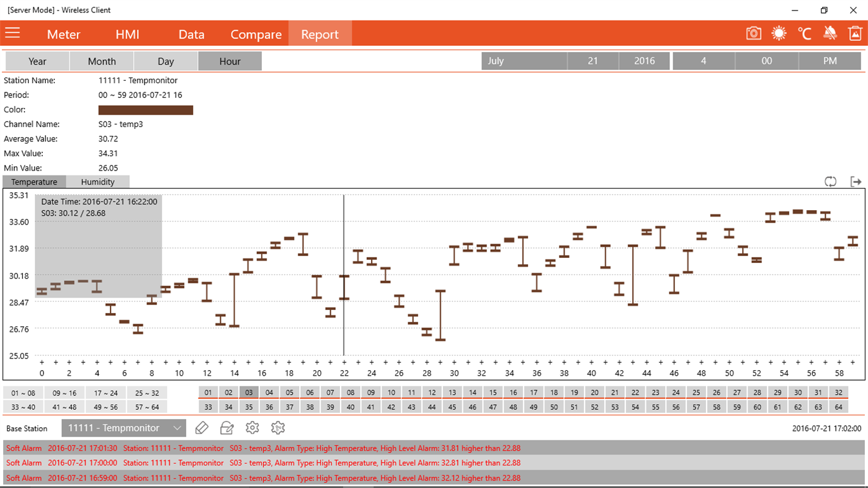Screen dimensions: 868x488
Task: Click the edit lock icon
Action: point(227,428)
